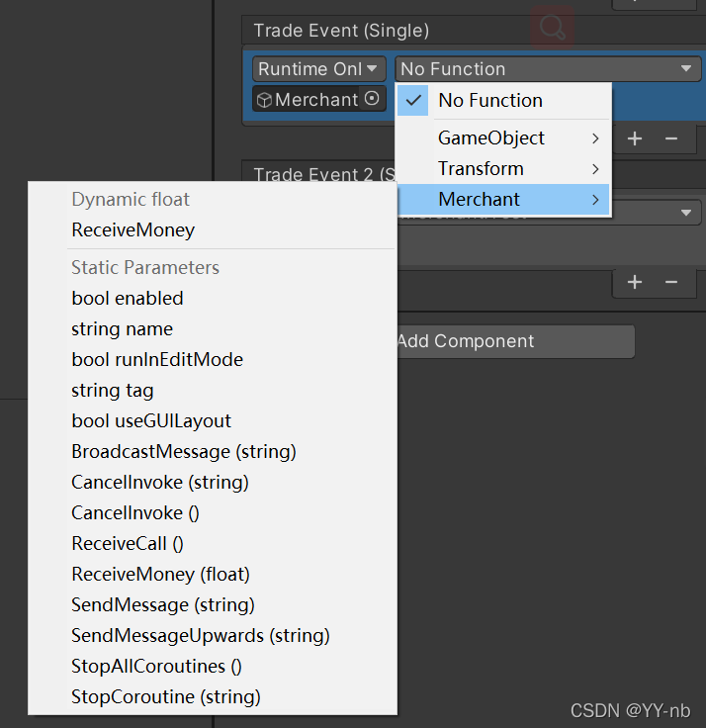Remove a Trade Event 2 listener with minus
The image size is (706, 728).
click(x=671, y=283)
